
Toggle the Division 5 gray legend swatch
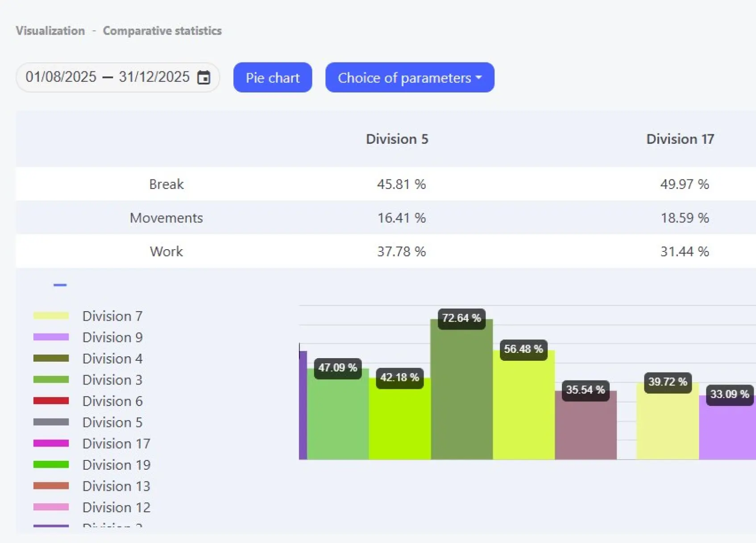click(x=51, y=422)
